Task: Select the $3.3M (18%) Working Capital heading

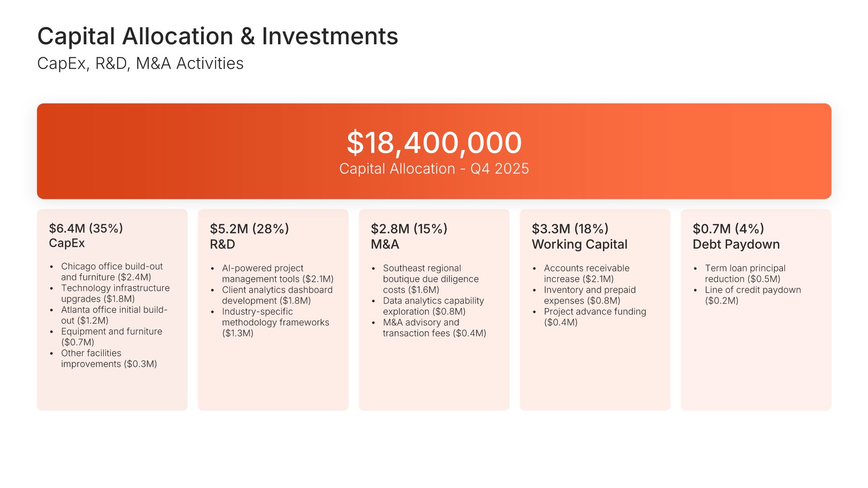Action: pyautogui.click(x=580, y=236)
